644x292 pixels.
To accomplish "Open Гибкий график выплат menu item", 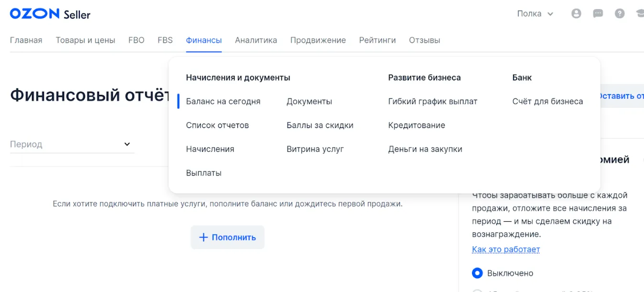I will click(432, 101).
